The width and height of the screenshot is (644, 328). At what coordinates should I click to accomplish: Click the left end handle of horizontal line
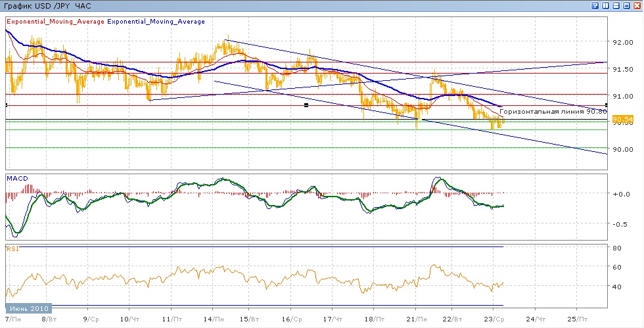pos(6,105)
